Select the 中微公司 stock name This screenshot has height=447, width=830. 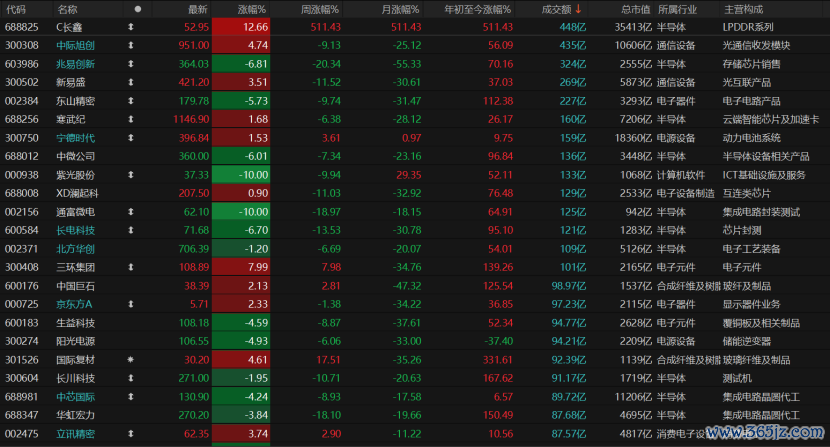76,156
